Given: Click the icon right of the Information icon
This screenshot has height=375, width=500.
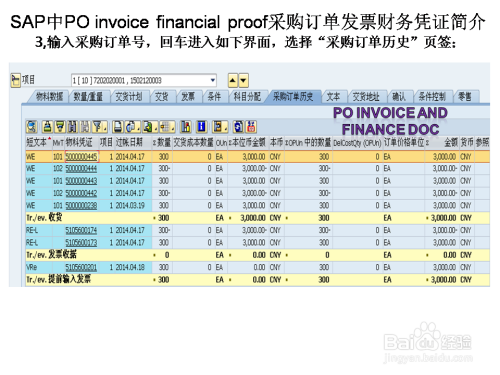Looking at the screenshot, I should [x=219, y=127].
